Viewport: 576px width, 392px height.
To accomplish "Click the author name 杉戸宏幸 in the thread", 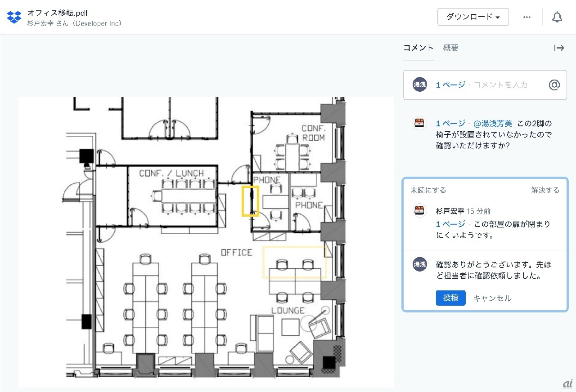I will [x=450, y=211].
